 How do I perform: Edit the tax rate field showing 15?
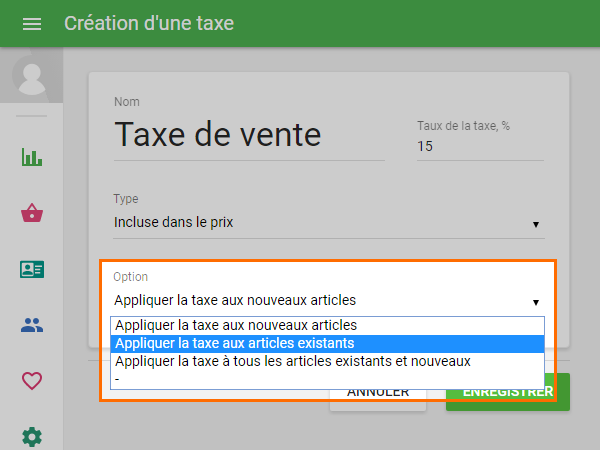(x=480, y=146)
